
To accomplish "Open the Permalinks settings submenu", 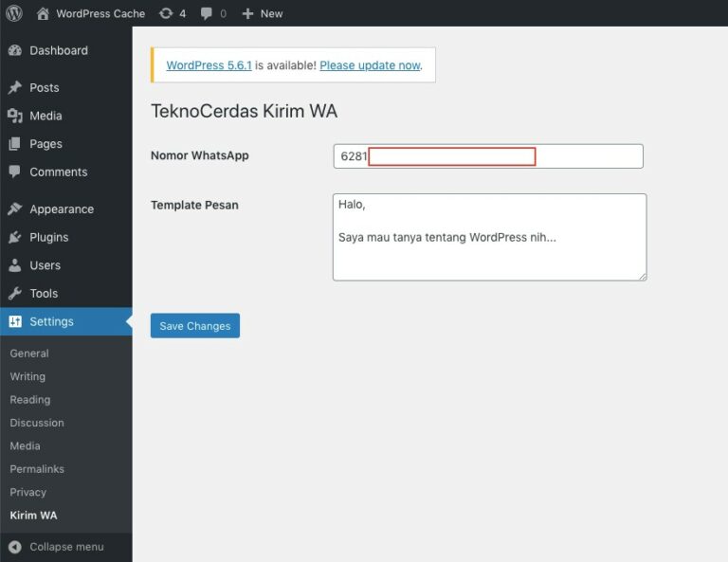I will click(37, 469).
